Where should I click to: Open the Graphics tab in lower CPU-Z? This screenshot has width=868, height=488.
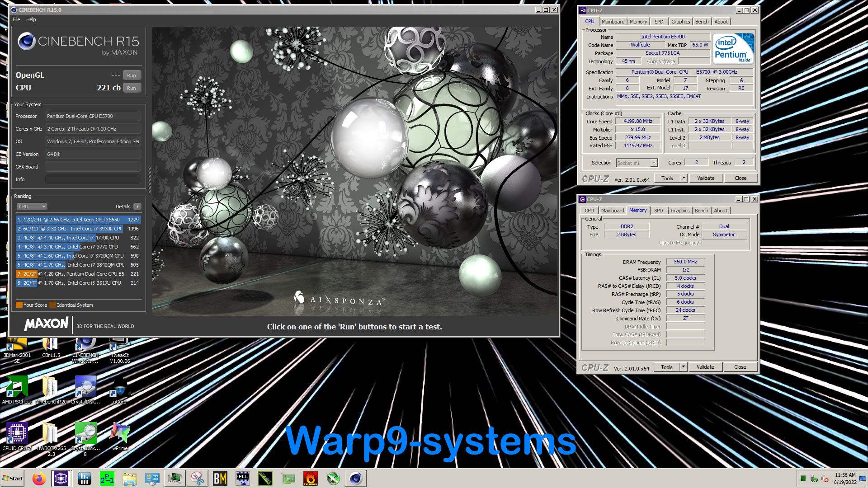tap(680, 211)
